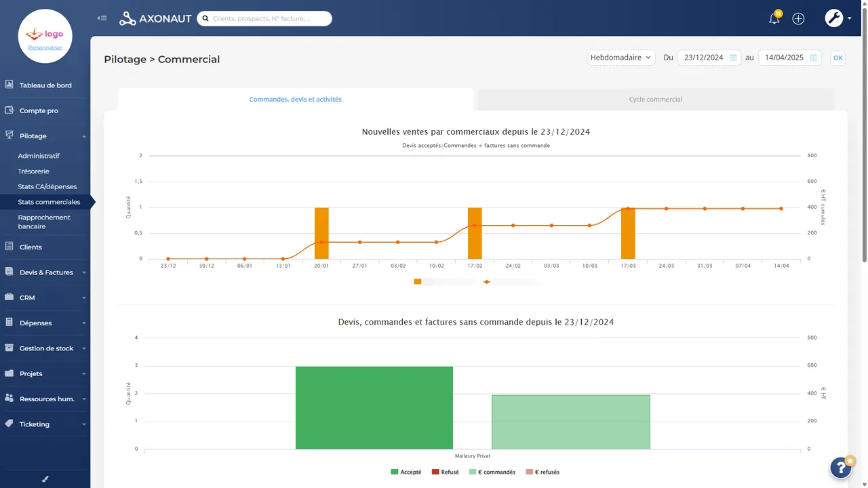The width and height of the screenshot is (868, 488).
Task: Expand the Devis & Factures submenu arrow
Action: 84,272
